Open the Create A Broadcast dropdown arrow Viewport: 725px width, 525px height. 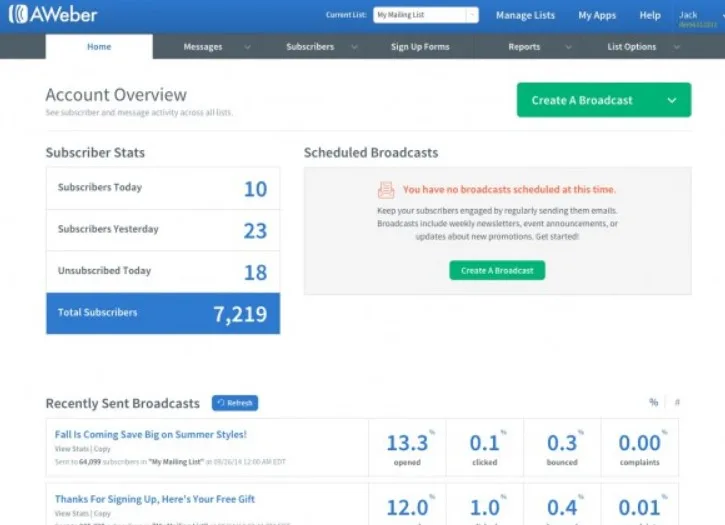[x=672, y=100]
